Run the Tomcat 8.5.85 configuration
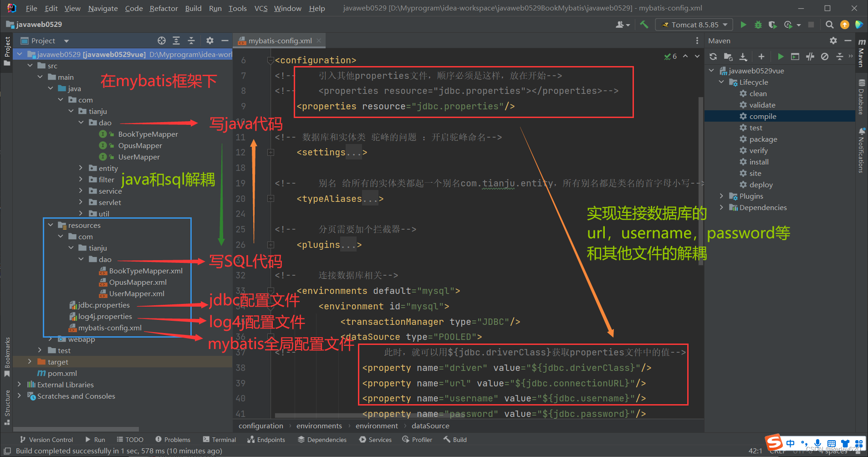The width and height of the screenshot is (868, 457). click(x=743, y=25)
